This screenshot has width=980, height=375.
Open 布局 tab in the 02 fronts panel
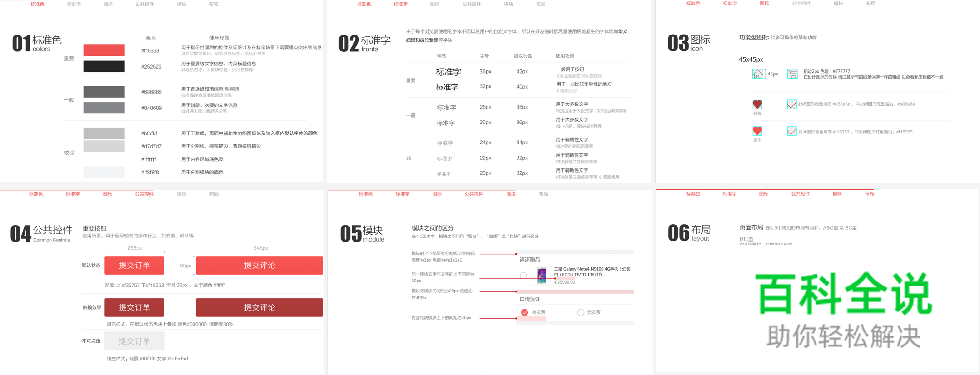541,4
